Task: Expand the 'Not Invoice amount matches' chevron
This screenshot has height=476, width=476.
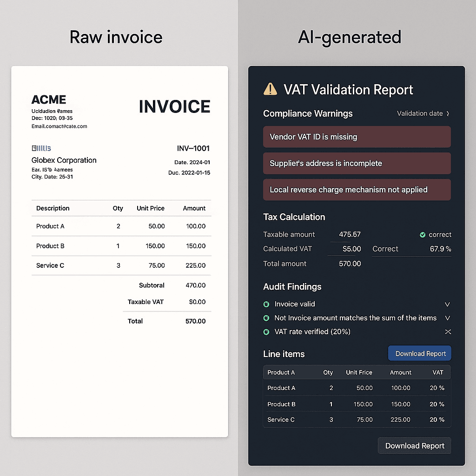Action: click(x=447, y=318)
